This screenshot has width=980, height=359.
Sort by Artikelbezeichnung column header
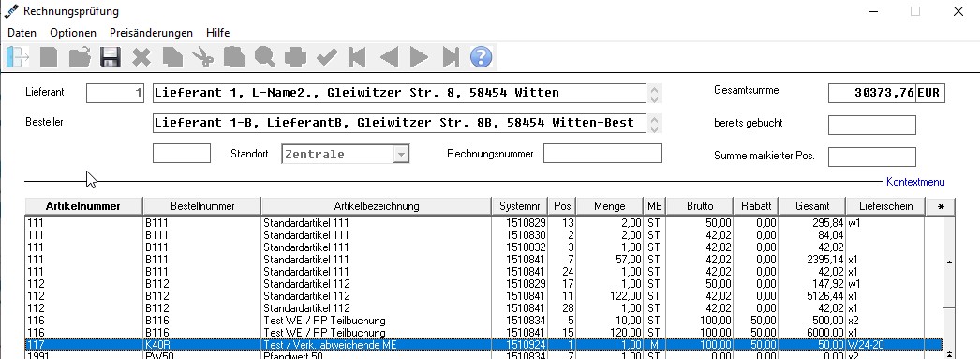pos(377,206)
